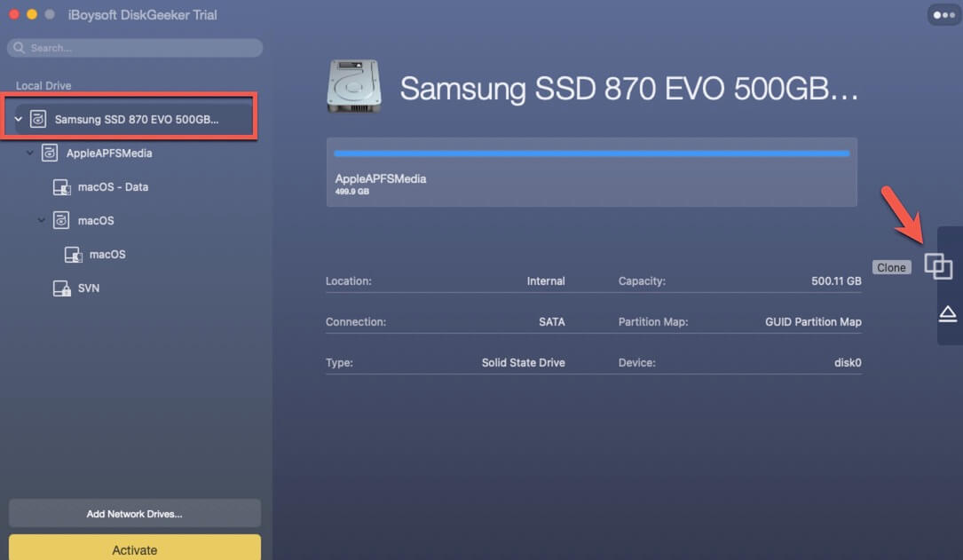Collapse the Samsung SSD 870 EVO tree
Screen dimensions: 963x560
coord(19,119)
